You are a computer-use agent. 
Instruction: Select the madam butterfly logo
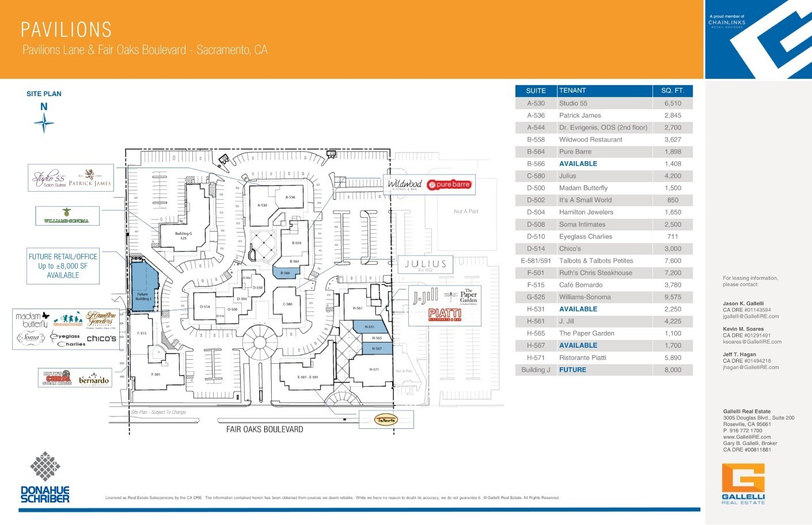tap(32, 320)
